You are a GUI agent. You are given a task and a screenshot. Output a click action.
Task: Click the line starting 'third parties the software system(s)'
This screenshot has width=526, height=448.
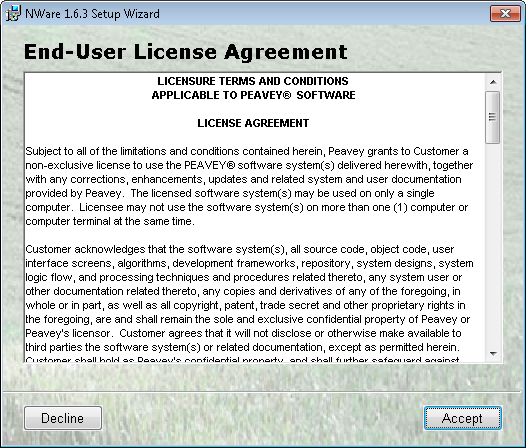243,347
